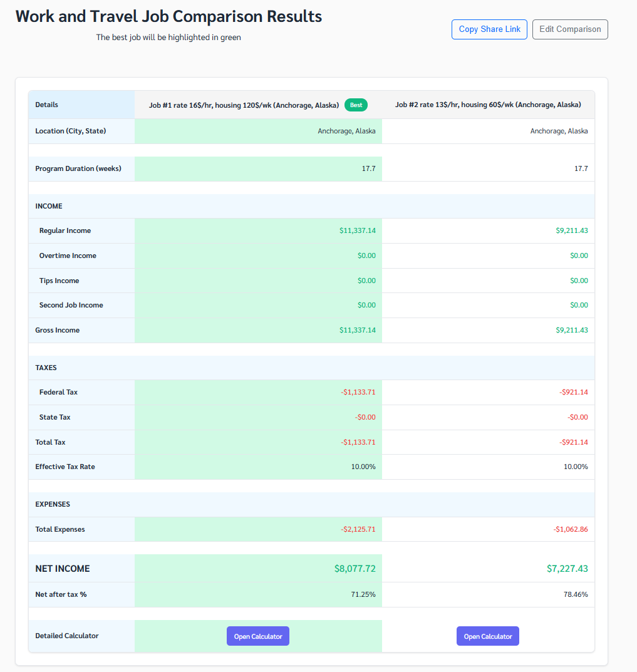Click the Location (City, State) row label
Image resolution: width=637 pixels, height=672 pixels.
tap(71, 131)
